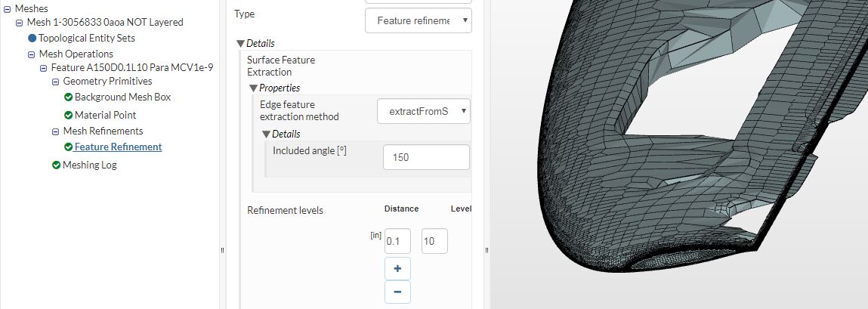
Task: Click Background Mesh Box green check icon
Action: (68, 97)
